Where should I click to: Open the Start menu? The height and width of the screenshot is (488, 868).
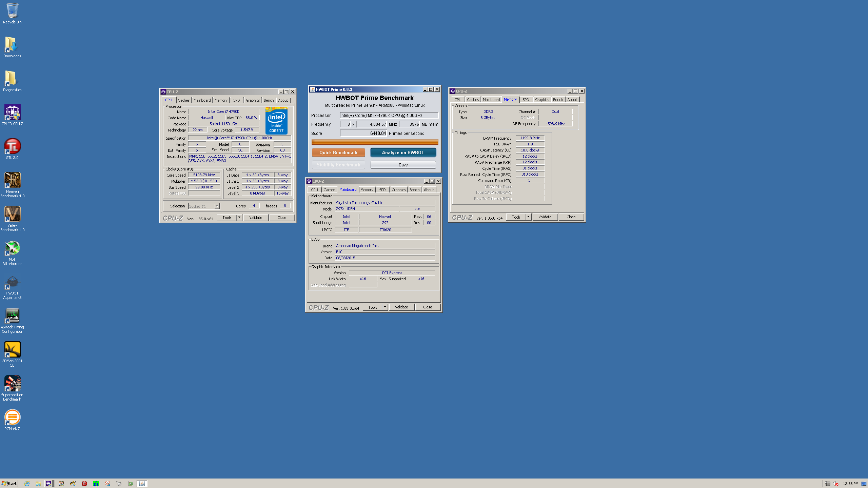[9, 484]
